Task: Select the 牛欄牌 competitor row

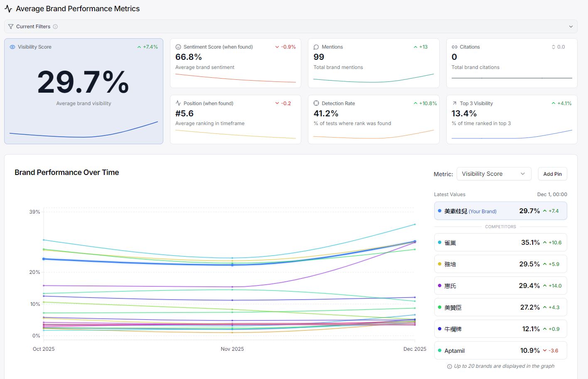Action: pos(500,329)
